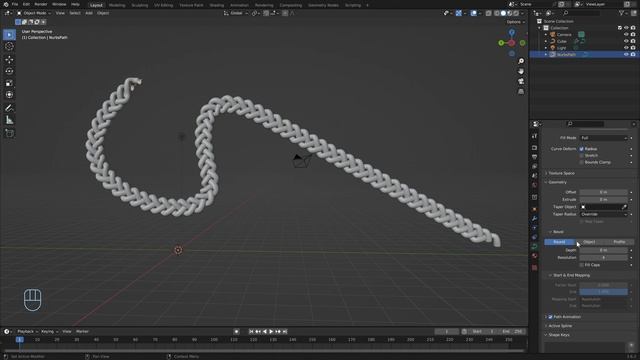
Task: Click the Taper Object eyedropper icon
Action: click(624, 207)
